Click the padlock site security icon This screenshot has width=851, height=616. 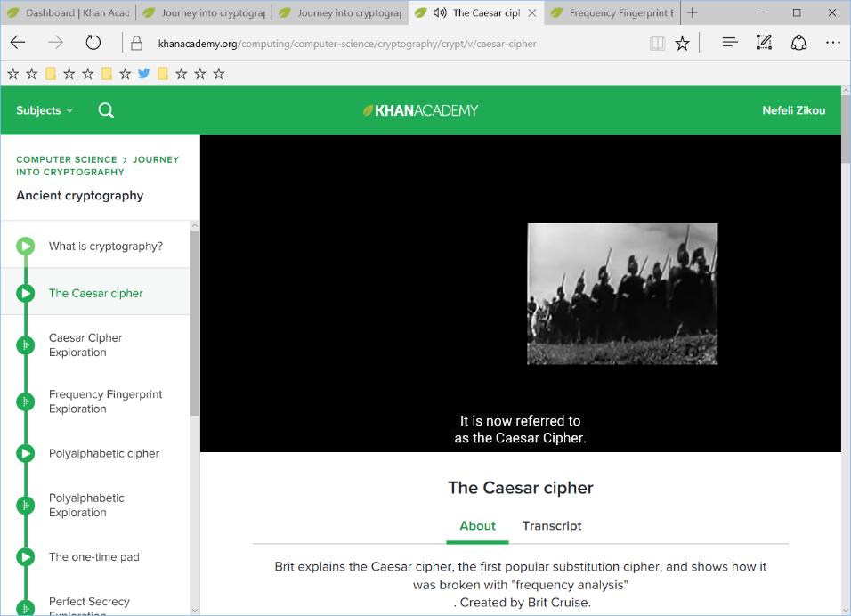coord(137,43)
